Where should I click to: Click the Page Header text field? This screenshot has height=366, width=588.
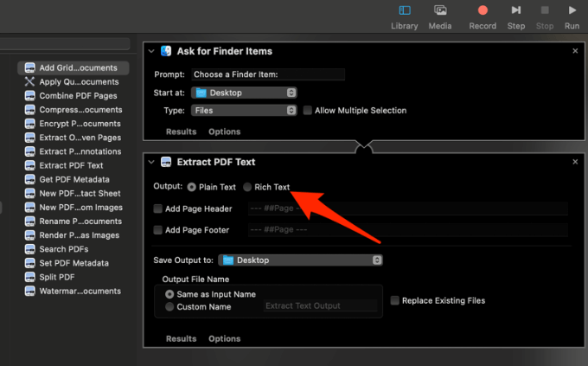pos(408,209)
